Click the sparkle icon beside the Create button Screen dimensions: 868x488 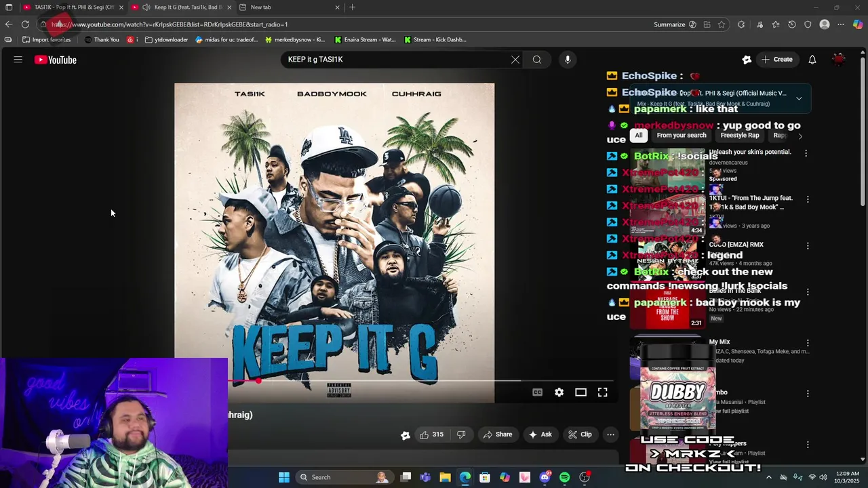click(x=747, y=60)
